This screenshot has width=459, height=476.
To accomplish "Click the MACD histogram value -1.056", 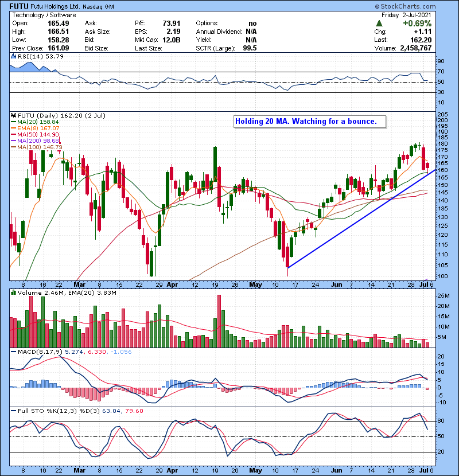I will pyautogui.click(x=121, y=352).
